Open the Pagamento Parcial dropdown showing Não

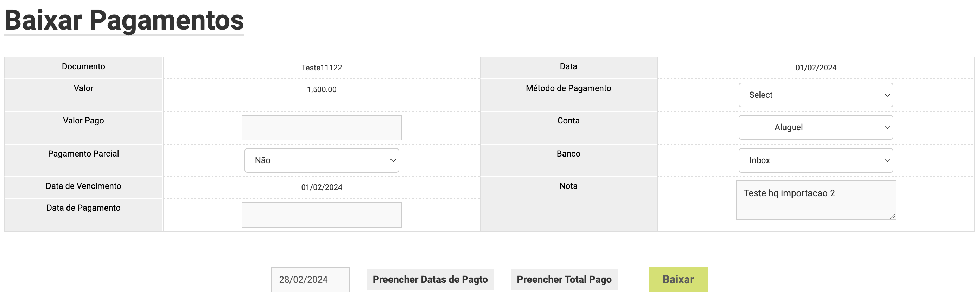[x=321, y=160]
